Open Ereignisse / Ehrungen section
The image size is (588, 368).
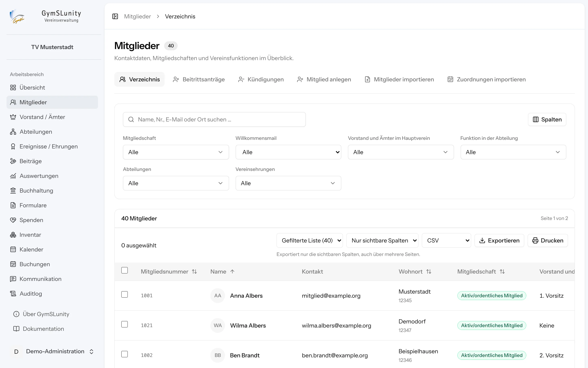click(x=52, y=146)
